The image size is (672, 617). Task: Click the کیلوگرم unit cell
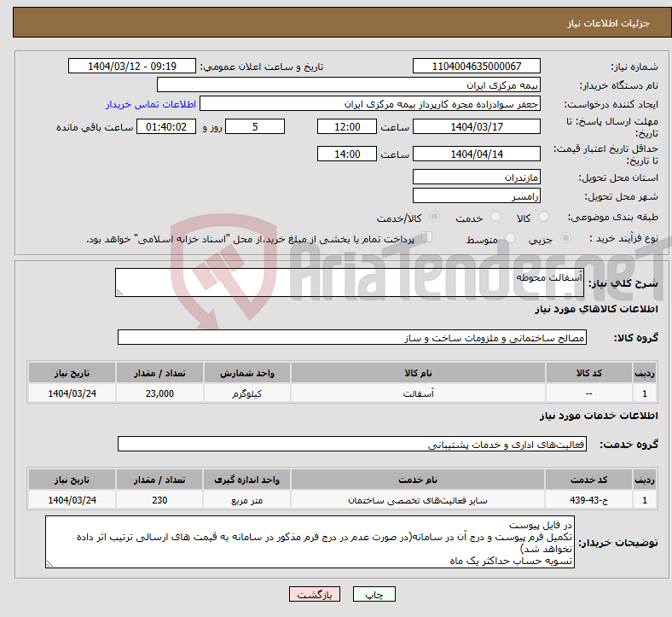(x=246, y=393)
